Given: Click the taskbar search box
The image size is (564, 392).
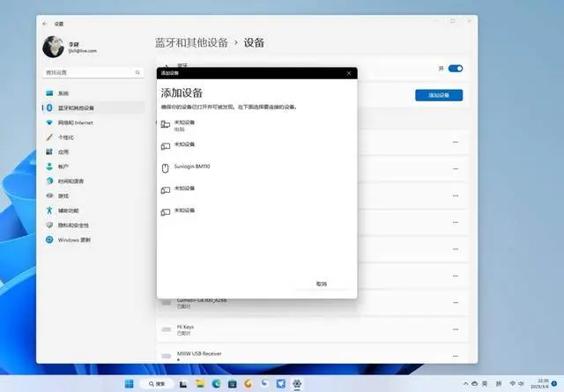Looking at the screenshot, I should tap(156, 384).
